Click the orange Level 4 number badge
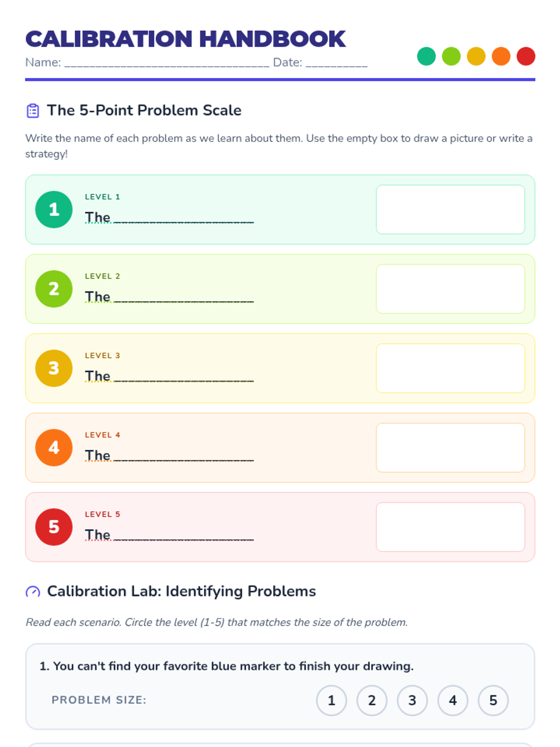Viewport: 560px width, 747px height. [x=54, y=448]
